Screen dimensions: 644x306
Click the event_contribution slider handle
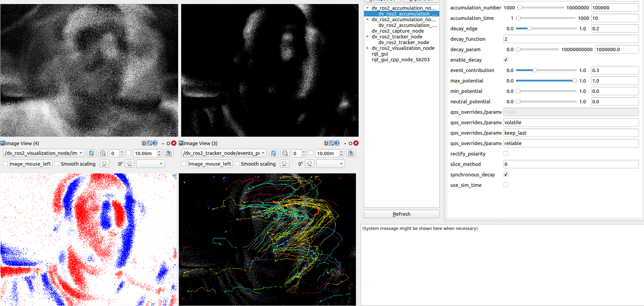click(534, 70)
